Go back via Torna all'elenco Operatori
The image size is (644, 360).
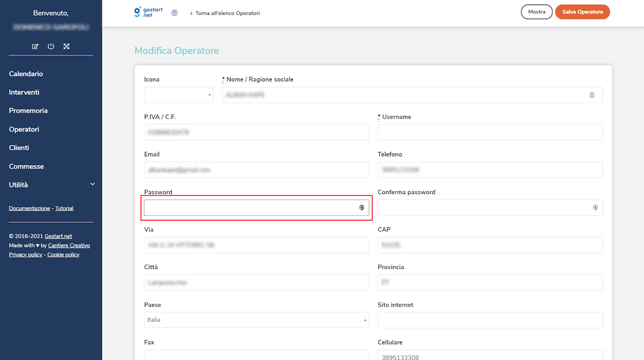[225, 13]
